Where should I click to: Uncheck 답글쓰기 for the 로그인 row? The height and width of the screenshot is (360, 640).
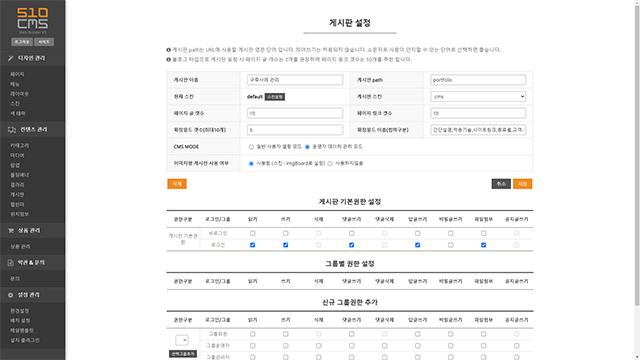tap(418, 245)
